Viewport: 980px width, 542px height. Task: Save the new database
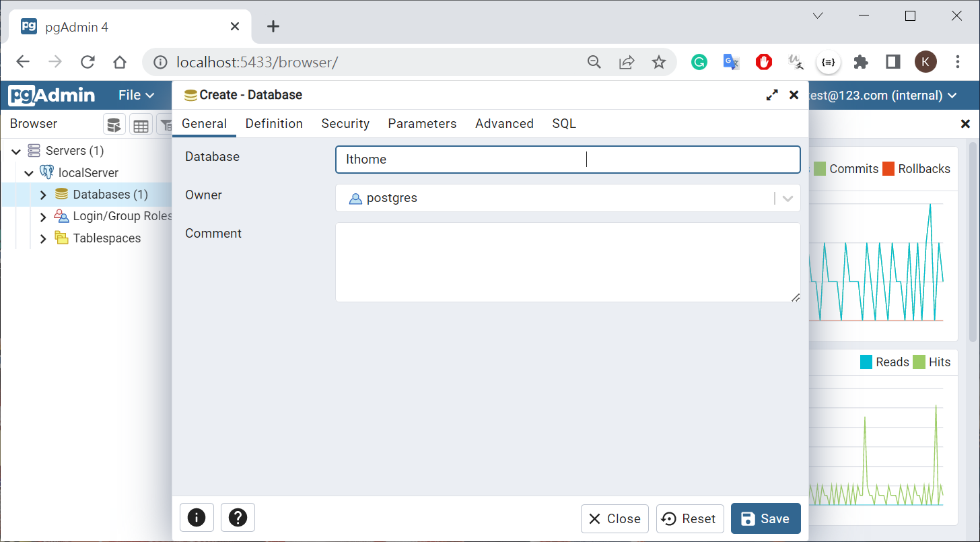(x=765, y=518)
